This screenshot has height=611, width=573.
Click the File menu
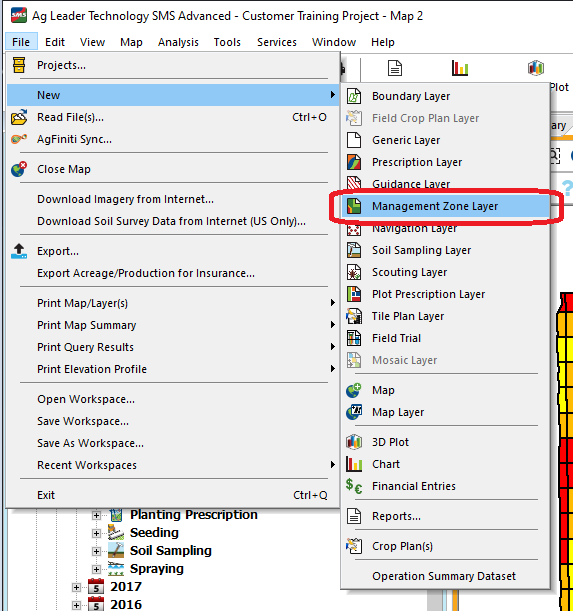(21, 42)
